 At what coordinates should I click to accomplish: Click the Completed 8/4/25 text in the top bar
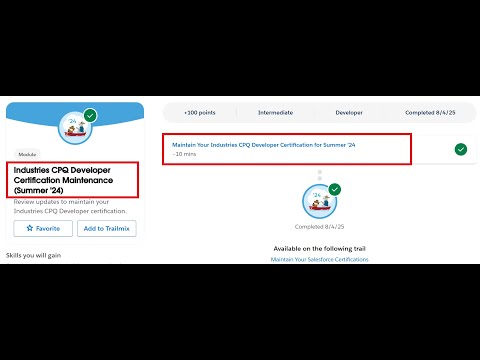point(430,113)
